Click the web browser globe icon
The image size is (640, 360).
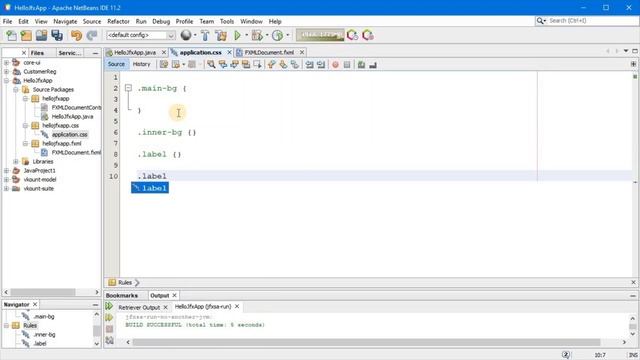point(186,36)
